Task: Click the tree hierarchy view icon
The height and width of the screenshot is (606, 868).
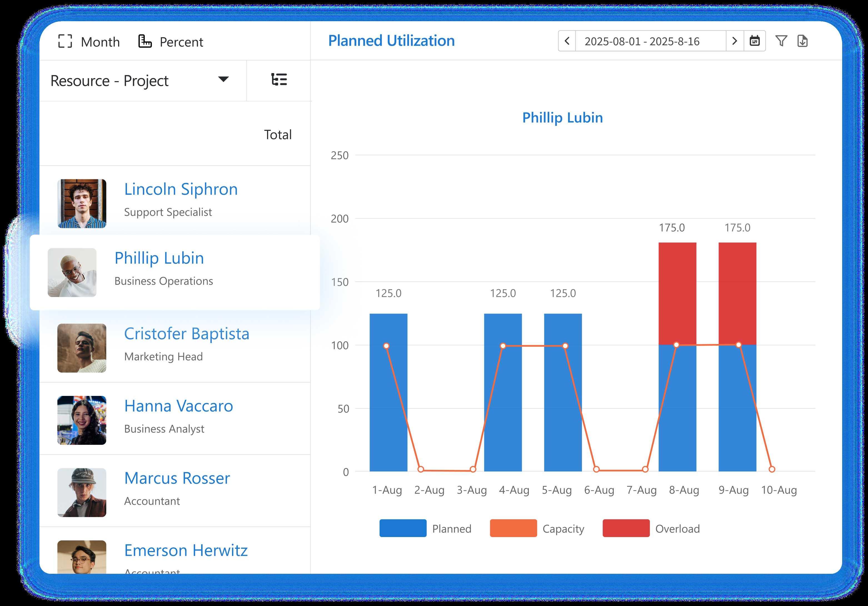Action: pyautogui.click(x=279, y=80)
